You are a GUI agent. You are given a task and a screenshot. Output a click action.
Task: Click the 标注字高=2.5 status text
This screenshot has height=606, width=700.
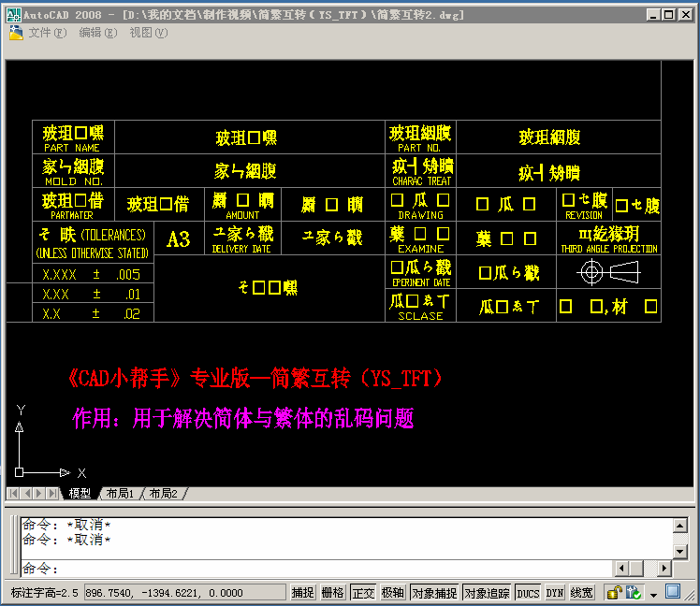[44, 593]
